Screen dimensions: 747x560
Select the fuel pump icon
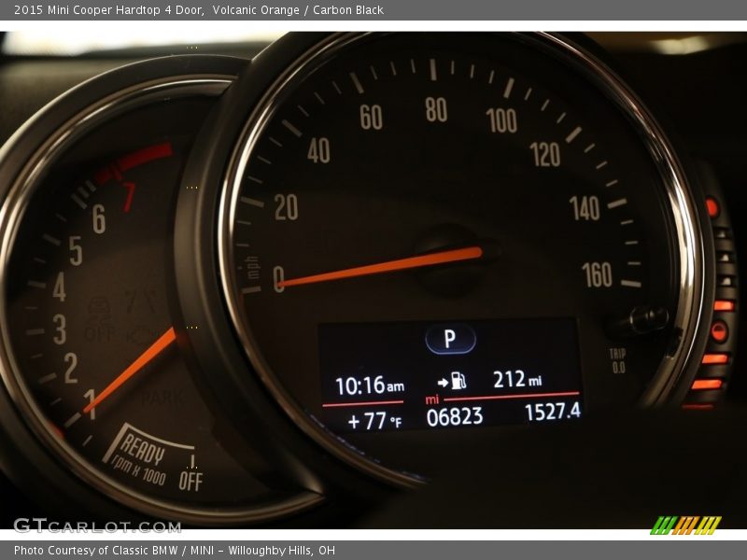click(457, 377)
